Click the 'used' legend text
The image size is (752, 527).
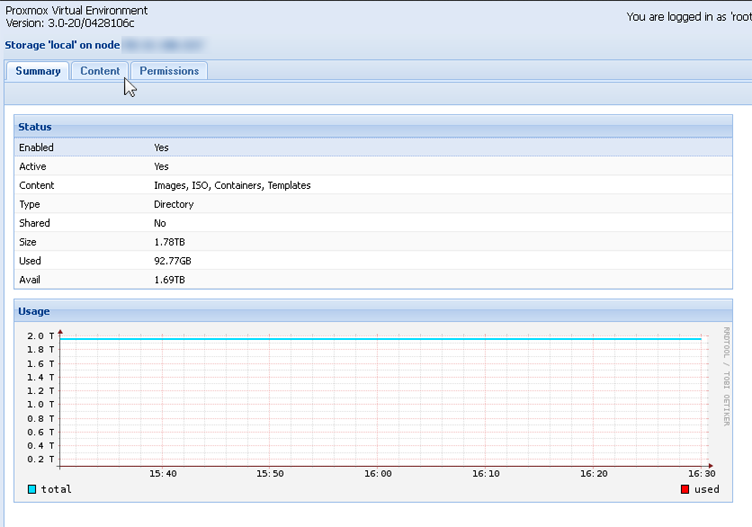coord(707,489)
